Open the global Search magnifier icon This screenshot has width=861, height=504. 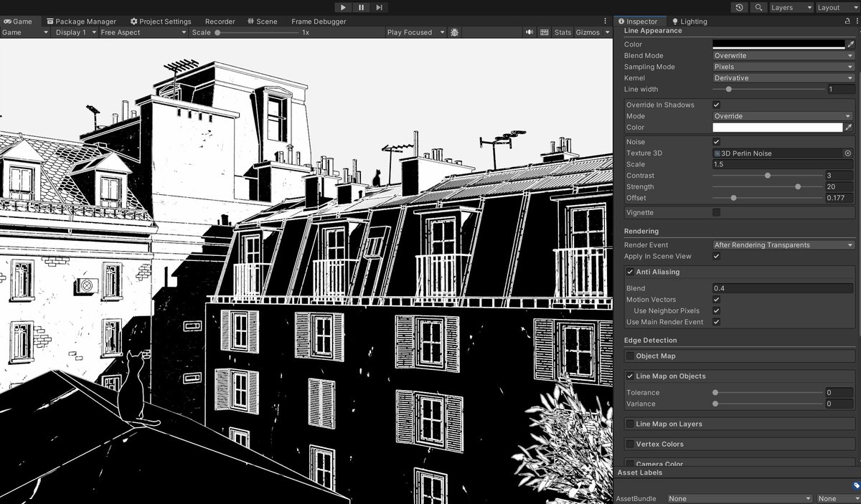coord(758,7)
